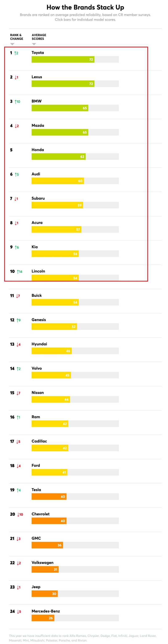Click Audi's green up-5 rank arrow
168x644 pixels.
pyautogui.click(x=16, y=174)
